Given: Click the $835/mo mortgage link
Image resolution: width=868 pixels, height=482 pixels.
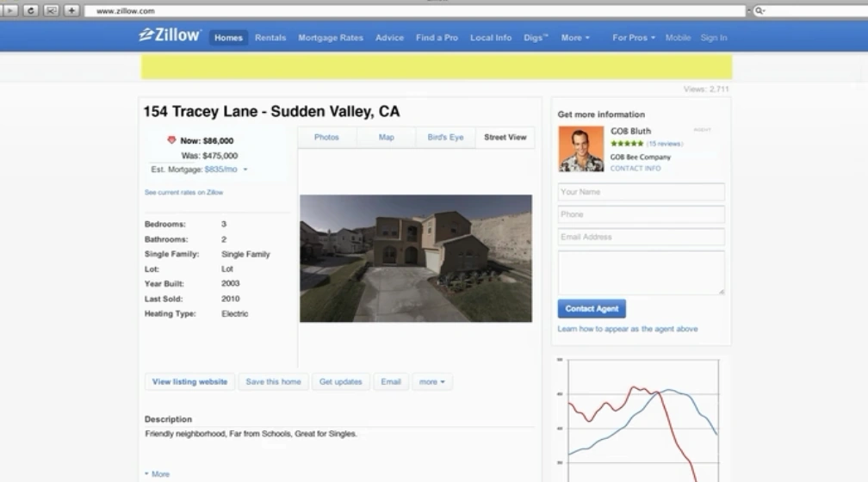Looking at the screenshot, I should click(x=220, y=170).
